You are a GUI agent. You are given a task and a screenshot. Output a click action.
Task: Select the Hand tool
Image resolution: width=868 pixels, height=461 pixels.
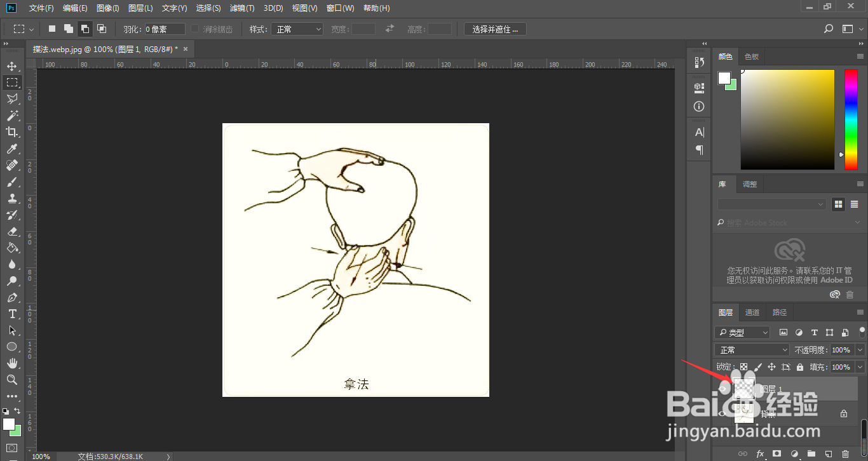coord(12,363)
